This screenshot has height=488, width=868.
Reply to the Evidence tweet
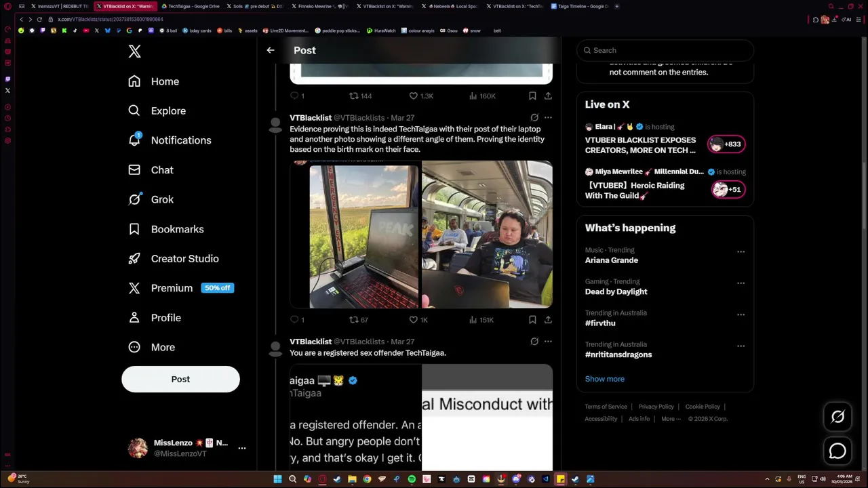click(297, 320)
